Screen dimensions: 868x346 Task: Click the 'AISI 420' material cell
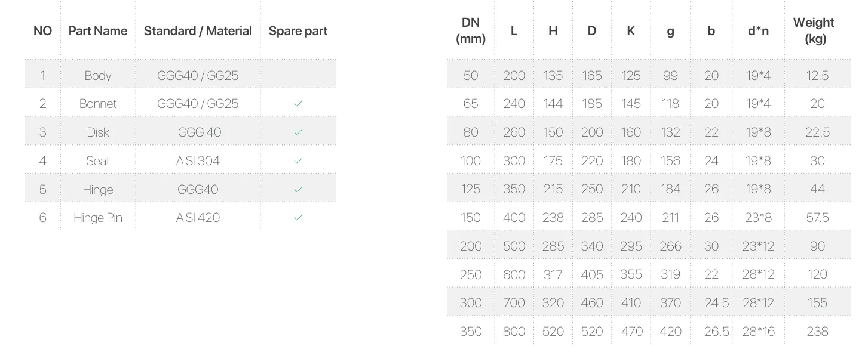(198, 218)
